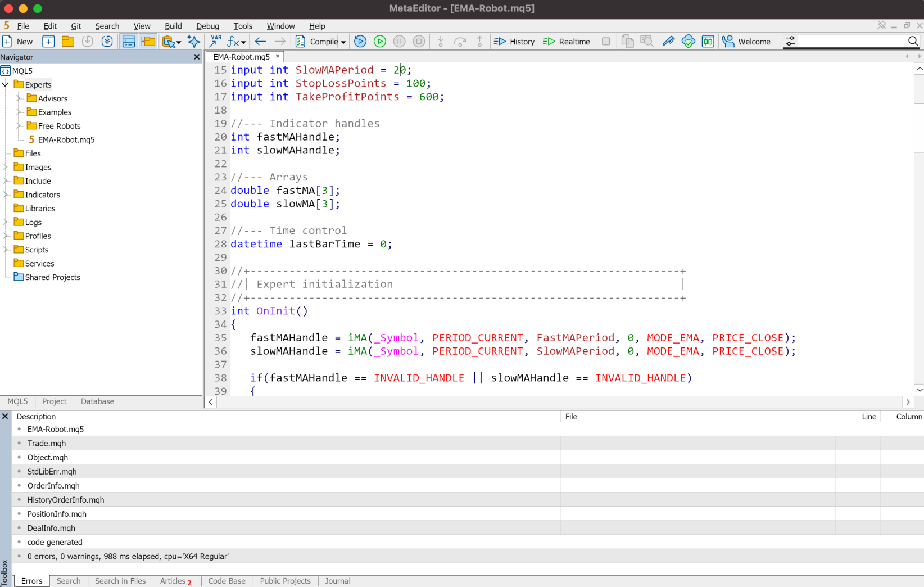
Task: Open the Tools menu
Action: (x=243, y=26)
